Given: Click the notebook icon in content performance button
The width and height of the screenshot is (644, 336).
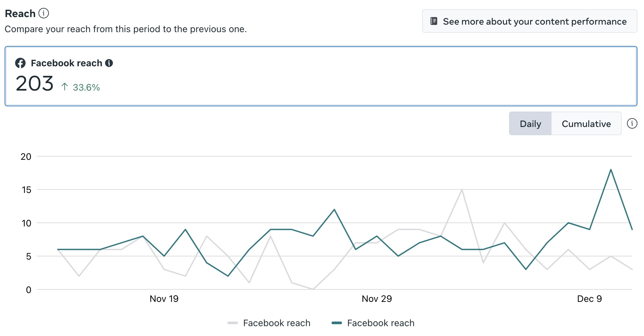Looking at the screenshot, I should (x=434, y=21).
